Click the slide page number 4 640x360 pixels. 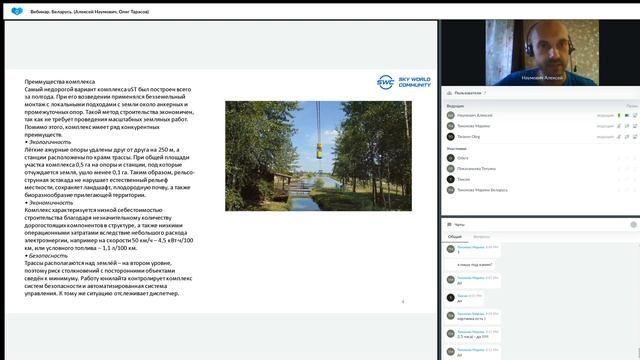tap(403, 302)
